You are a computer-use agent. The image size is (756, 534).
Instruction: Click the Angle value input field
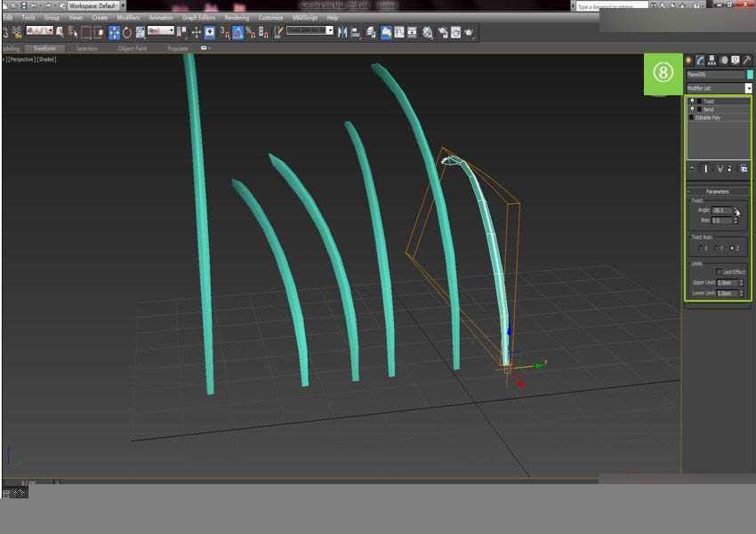[720, 211]
